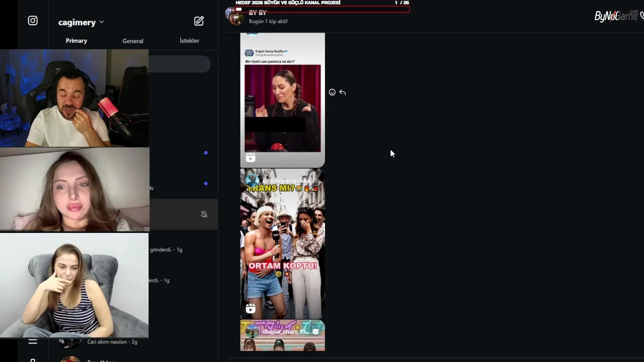Viewport: 644px width, 362px height.
Task: Start a new message with the compose icon
Action: pos(199,21)
